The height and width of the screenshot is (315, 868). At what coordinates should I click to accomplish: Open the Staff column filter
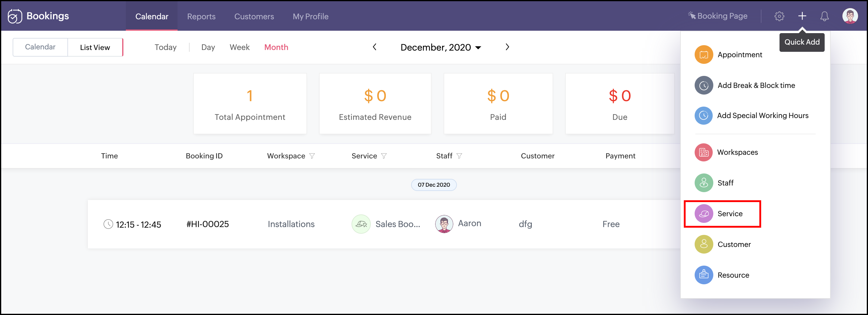(459, 156)
